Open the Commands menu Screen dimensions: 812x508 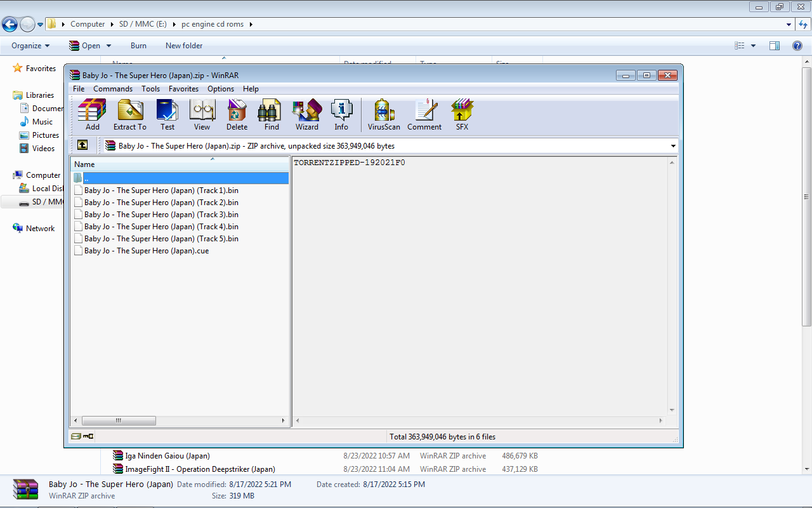pyautogui.click(x=113, y=89)
